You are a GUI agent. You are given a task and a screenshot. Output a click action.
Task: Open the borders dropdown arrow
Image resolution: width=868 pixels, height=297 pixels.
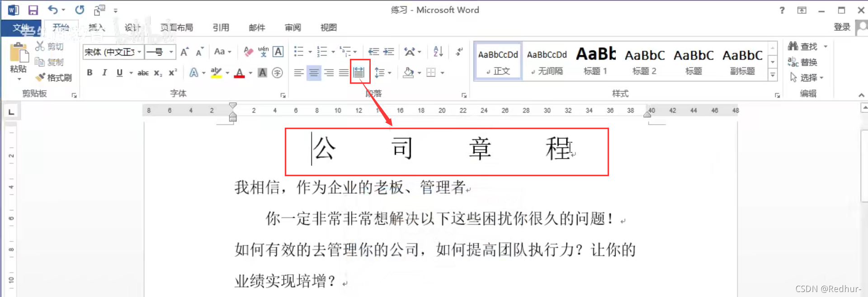point(442,72)
